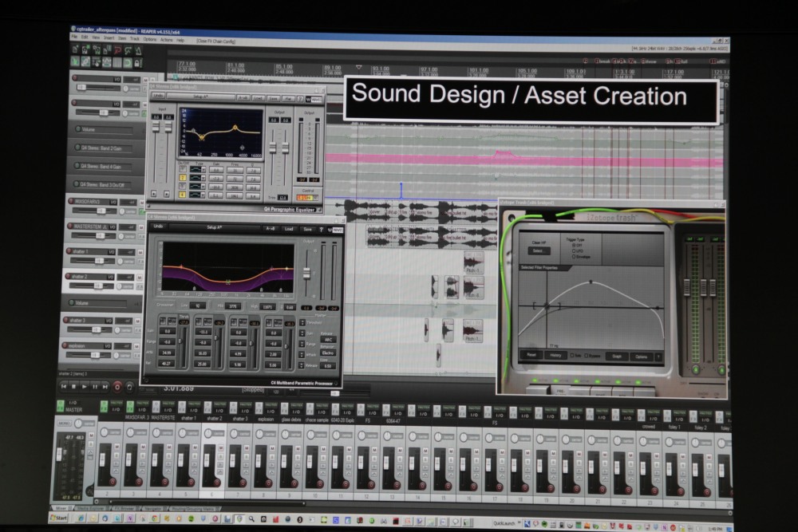This screenshot has height=532, width=798.
Task: Click the Master Attack stepper in C4
Action: click(x=302, y=354)
